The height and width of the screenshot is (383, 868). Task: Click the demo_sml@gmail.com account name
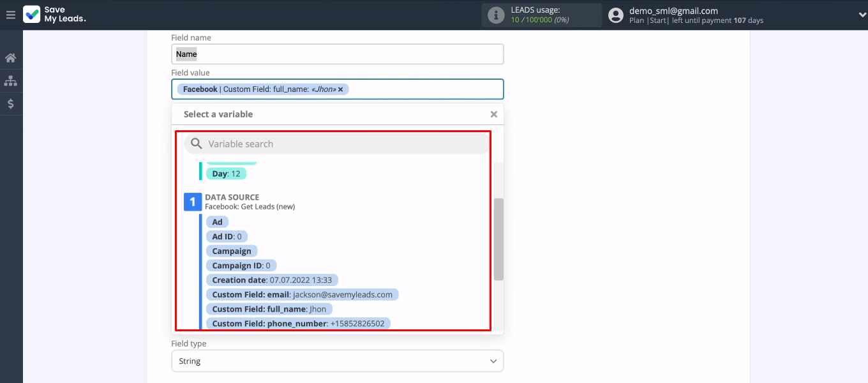tap(673, 11)
